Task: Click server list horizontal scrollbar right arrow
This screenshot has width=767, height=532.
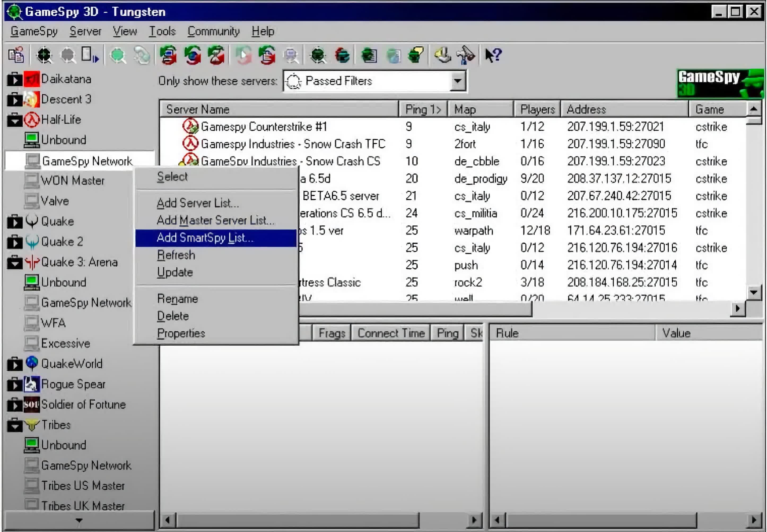Action: click(737, 309)
